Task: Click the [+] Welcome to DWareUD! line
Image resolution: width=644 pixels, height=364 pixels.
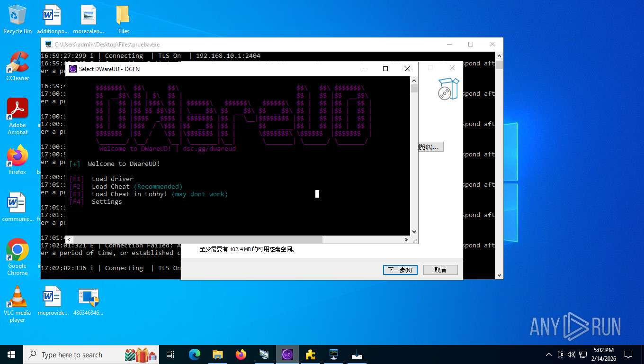Action: [114, 164]
